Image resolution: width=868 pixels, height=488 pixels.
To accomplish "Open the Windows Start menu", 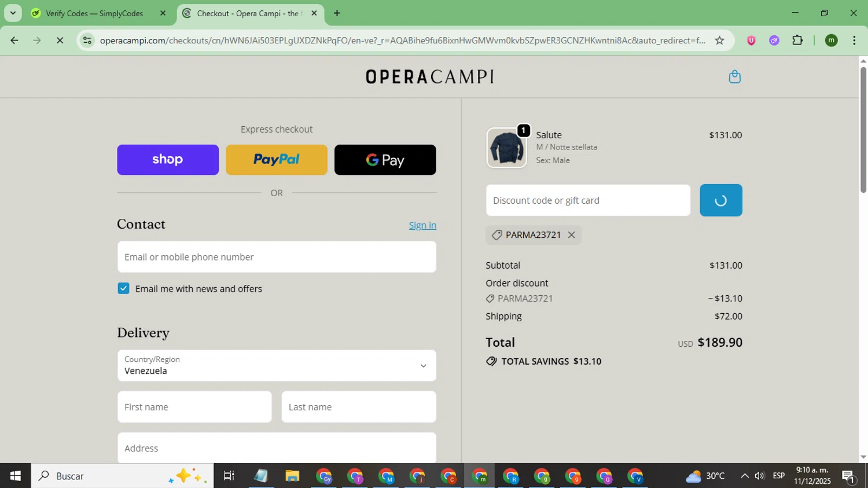I will [x=15, y=476].
